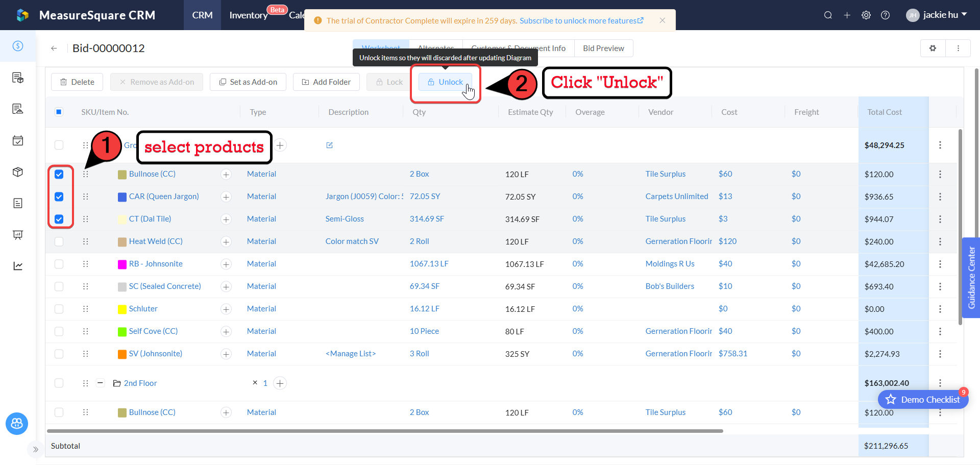
Task: Click the magenta RB - Johnsonite color swatch
Action: click(x=122, y=264)
